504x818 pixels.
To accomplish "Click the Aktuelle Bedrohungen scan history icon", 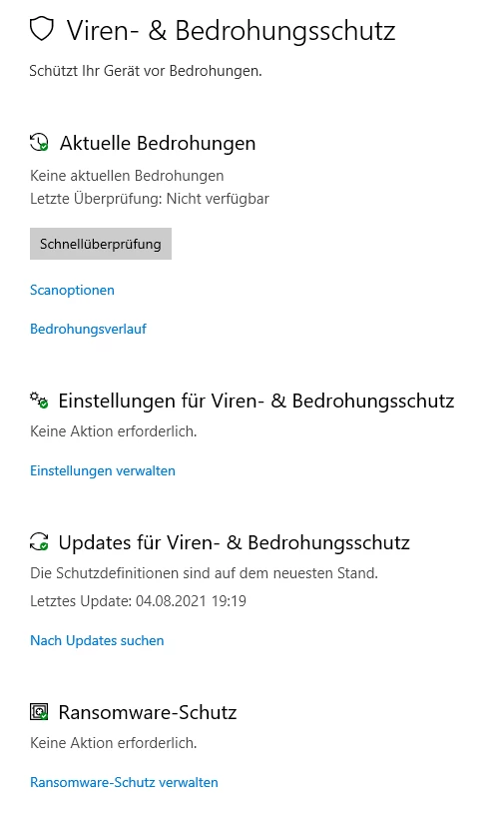I will click(39, 142).
